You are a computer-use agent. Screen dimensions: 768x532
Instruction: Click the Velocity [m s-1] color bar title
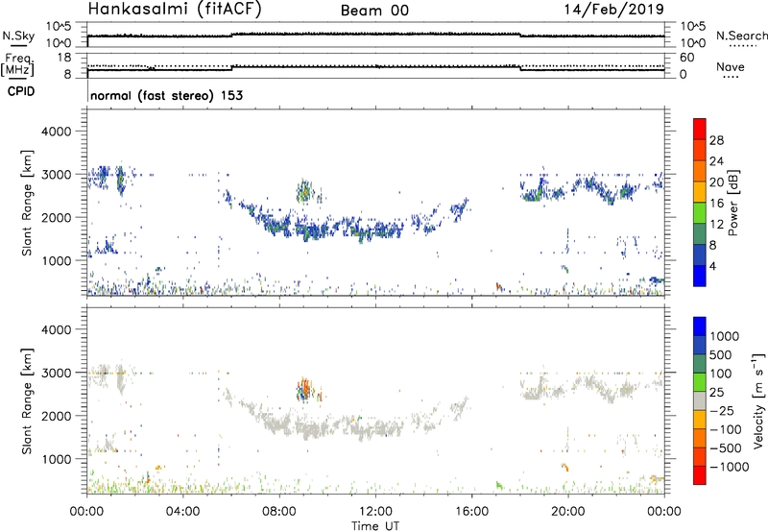(x=758, y=400)
